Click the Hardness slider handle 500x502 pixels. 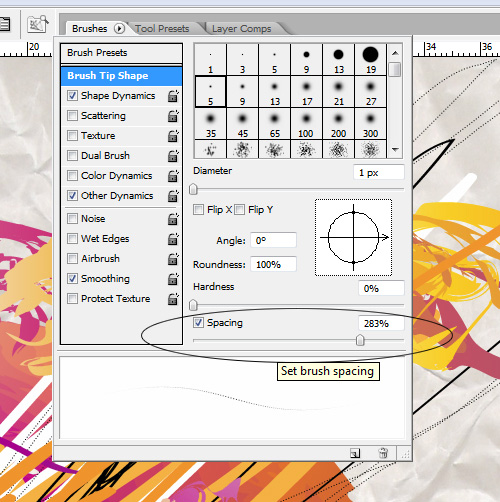click(193, 305)
